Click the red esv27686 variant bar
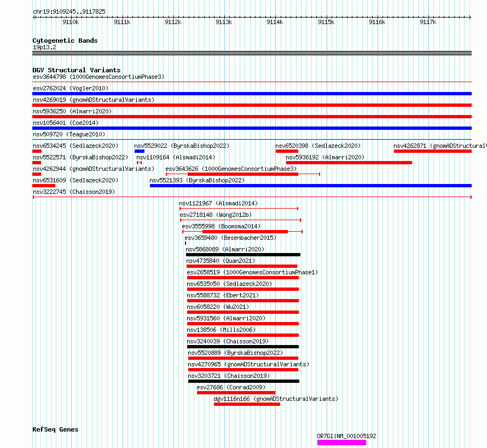This screenshot has height=448, width=487. pos(236,393)
